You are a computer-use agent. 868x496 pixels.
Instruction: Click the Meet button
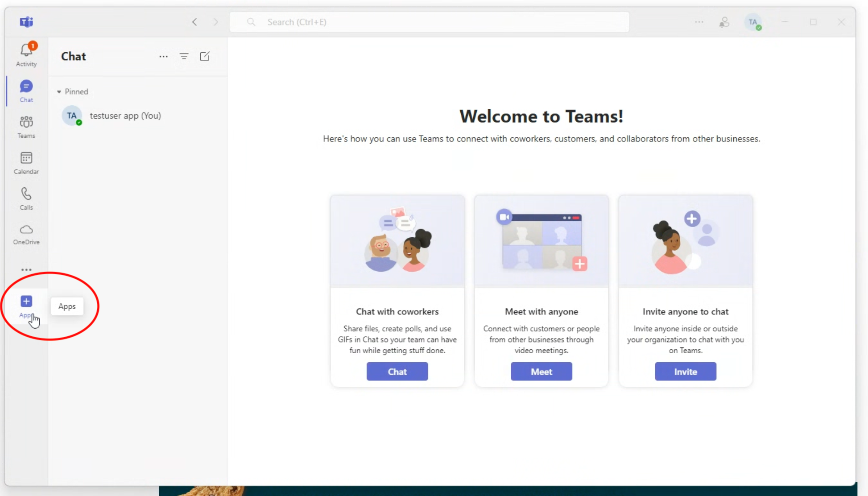541,372
